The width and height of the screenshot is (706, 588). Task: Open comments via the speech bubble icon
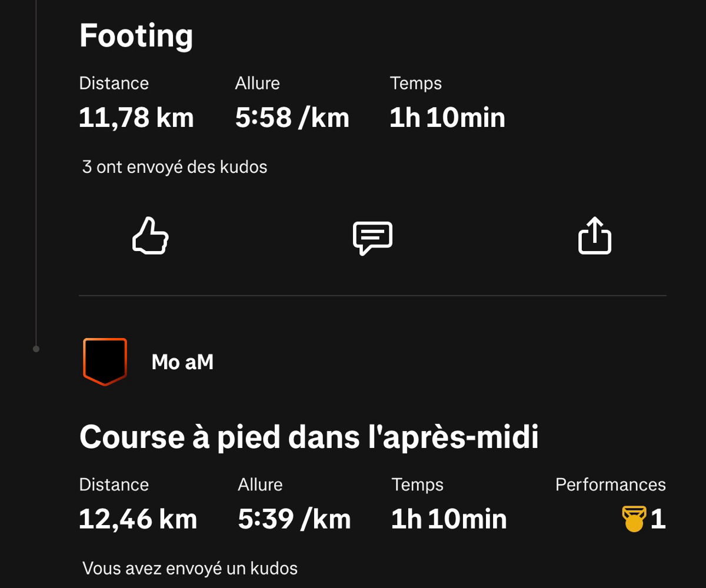[x=372, y=238]
